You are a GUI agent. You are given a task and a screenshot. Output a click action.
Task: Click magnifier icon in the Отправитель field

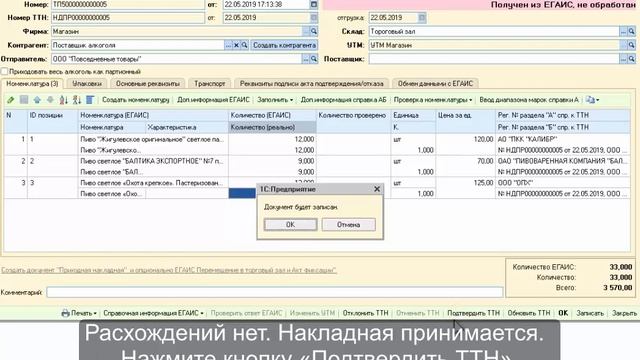point(313,59)
